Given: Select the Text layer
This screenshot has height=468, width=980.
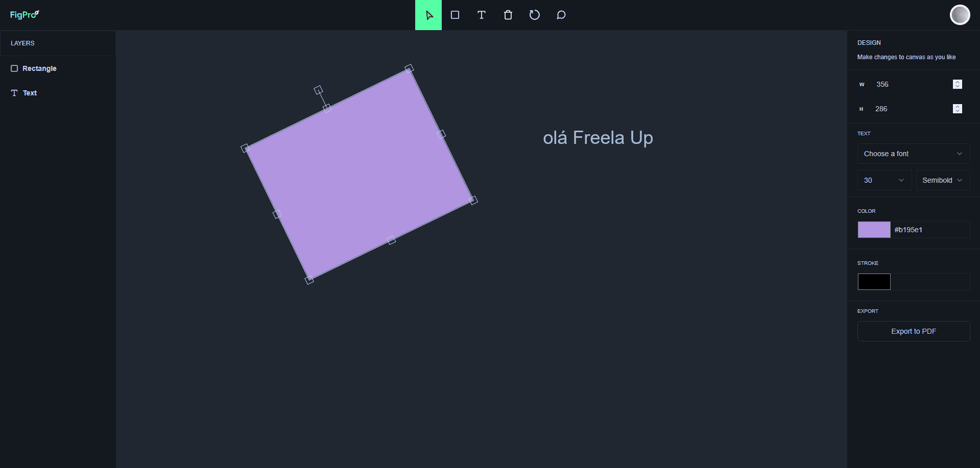Looking at the screenshot, I should click(x=30, y=93).
